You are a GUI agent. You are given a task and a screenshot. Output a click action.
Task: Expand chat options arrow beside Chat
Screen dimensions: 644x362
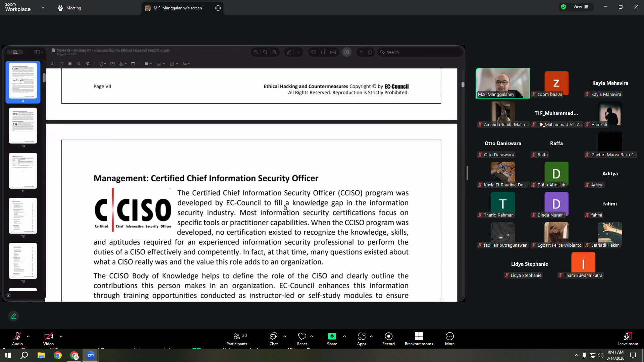285,336
